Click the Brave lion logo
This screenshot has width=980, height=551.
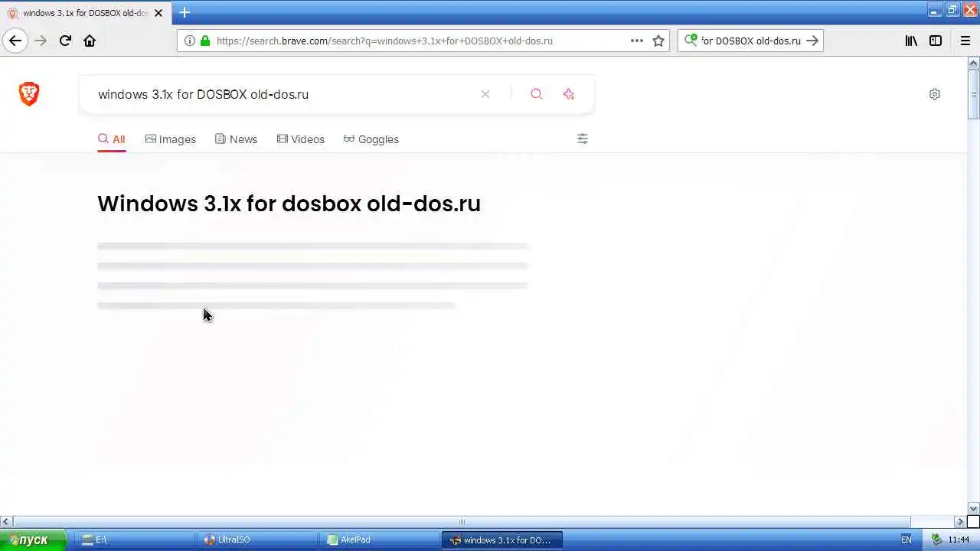coord(29,94)
